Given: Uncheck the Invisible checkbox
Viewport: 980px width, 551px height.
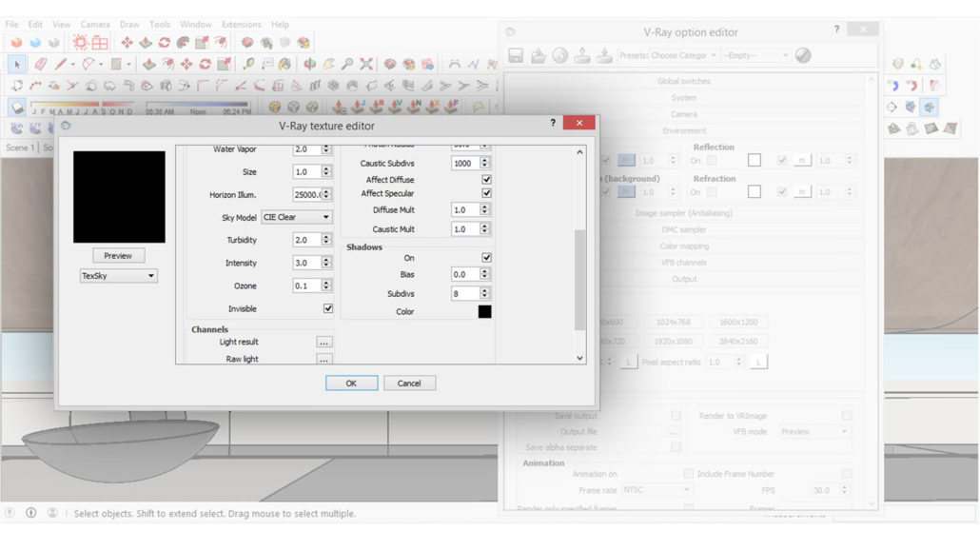Looking at the screenshot, I should [328, 309].
